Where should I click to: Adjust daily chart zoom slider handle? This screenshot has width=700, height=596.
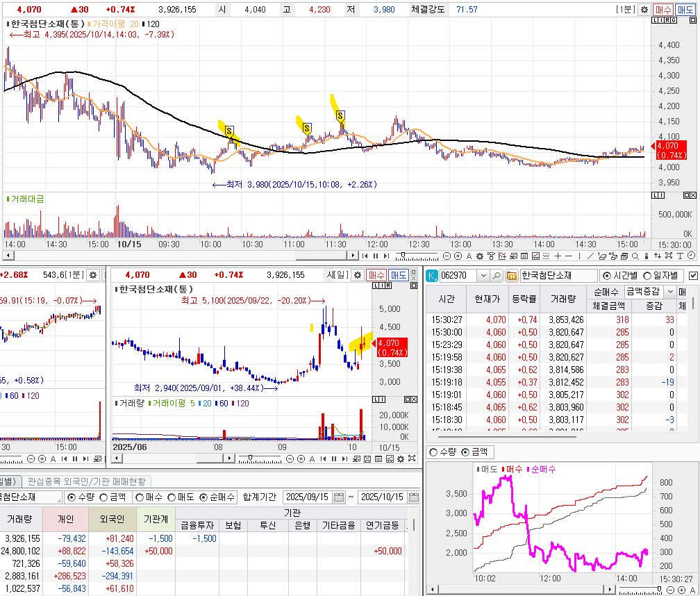(x=250, y=458)
